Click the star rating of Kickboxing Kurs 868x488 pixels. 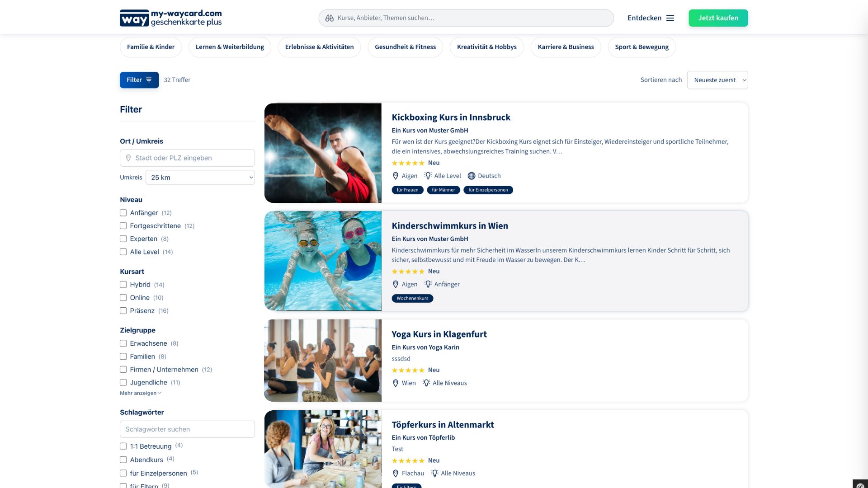coord(408,163)
